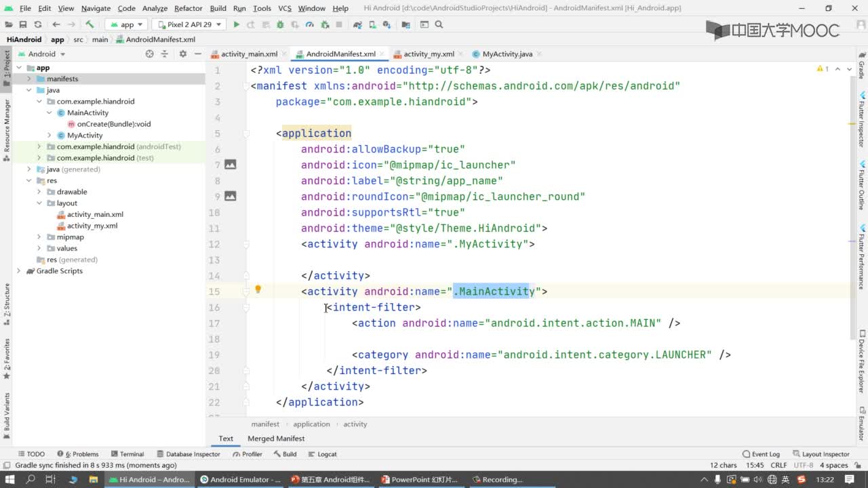This screenshot has width=868, height=488.
Task: Toggle the Flutter Outline side panel
Action: pos(862,186)
